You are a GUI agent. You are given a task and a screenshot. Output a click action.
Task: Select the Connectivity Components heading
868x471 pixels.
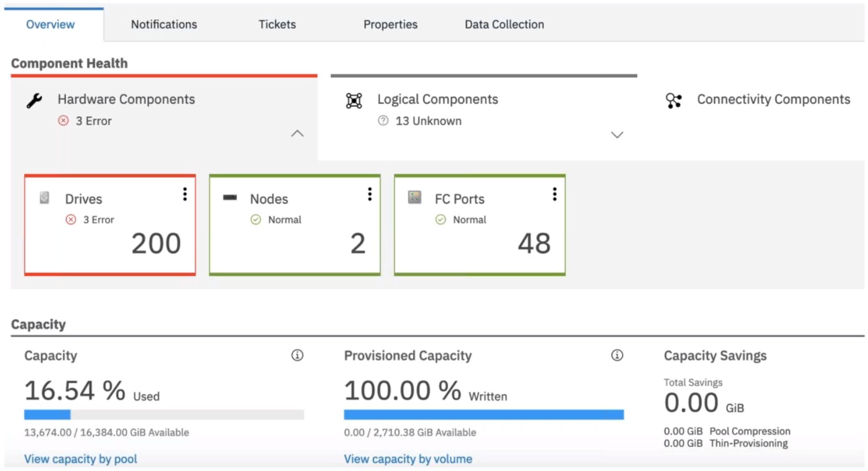click(774, 99)
